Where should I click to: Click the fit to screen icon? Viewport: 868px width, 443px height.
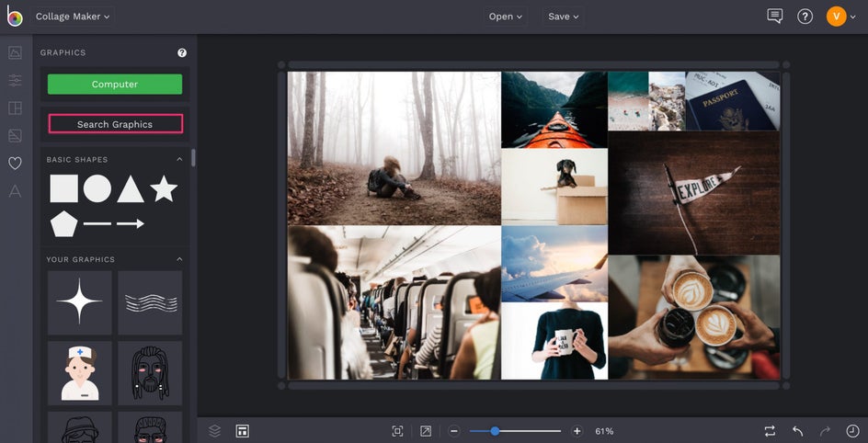(397, 431)
